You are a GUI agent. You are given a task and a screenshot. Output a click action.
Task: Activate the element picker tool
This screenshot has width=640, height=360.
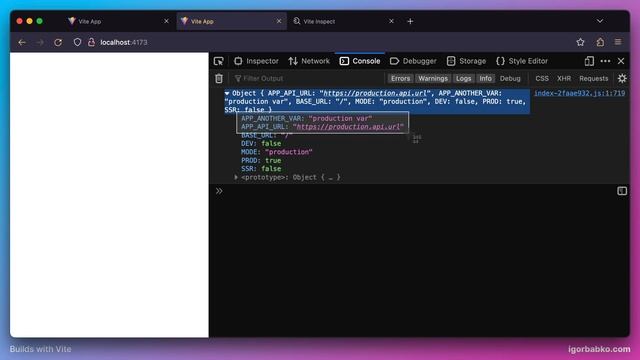(219, 61)
